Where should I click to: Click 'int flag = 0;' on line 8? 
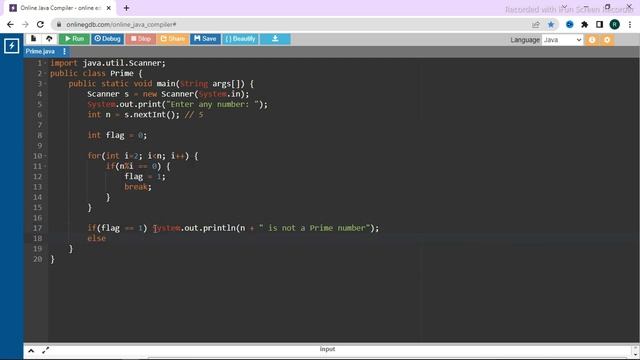coord(117,136)
